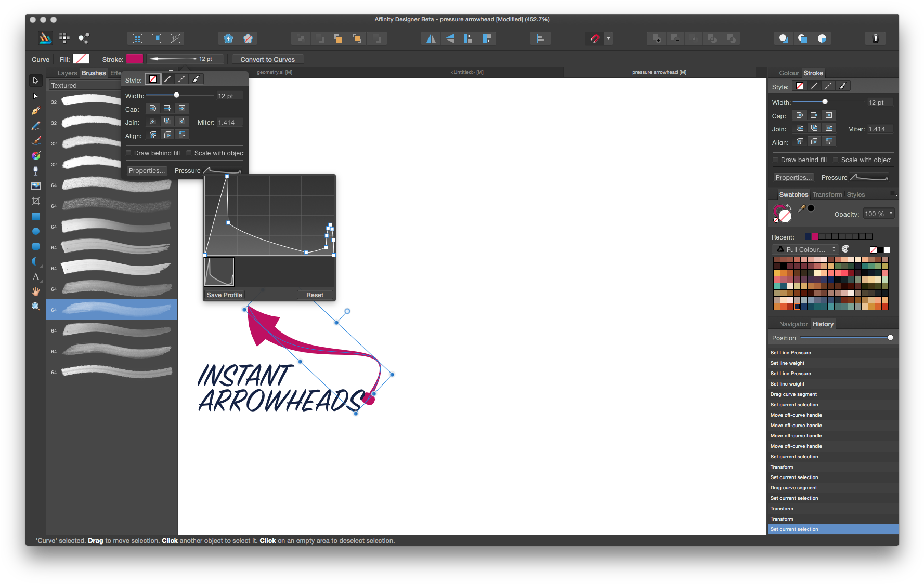This screenshot has width=924, height=584.
Task: Tick Scale with object in Stroke panel
Action: (836, 160)
